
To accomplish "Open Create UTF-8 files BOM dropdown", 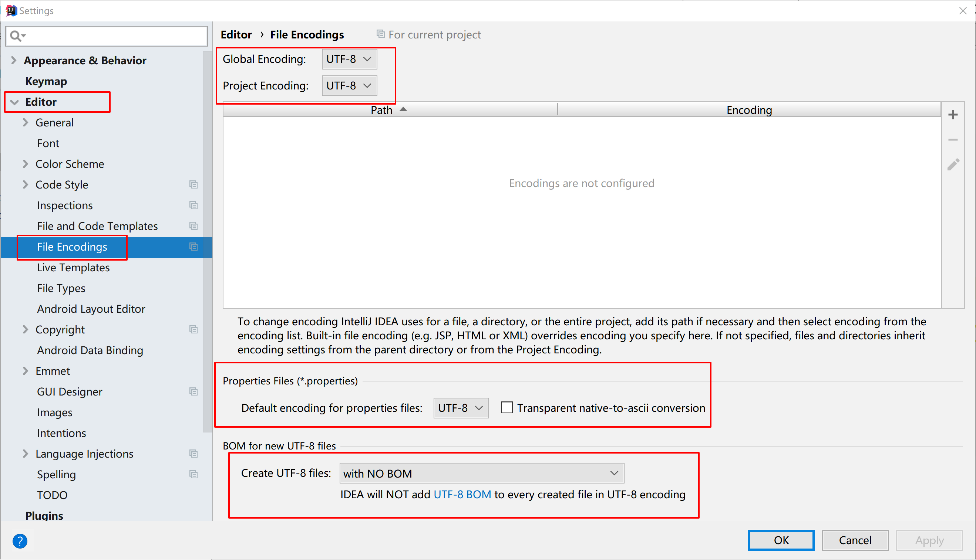I will coord(481,473).
